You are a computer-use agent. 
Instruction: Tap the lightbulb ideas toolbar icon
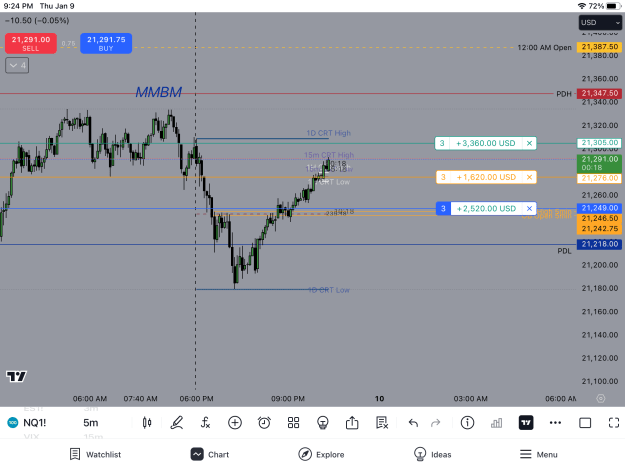coord(322,423)
